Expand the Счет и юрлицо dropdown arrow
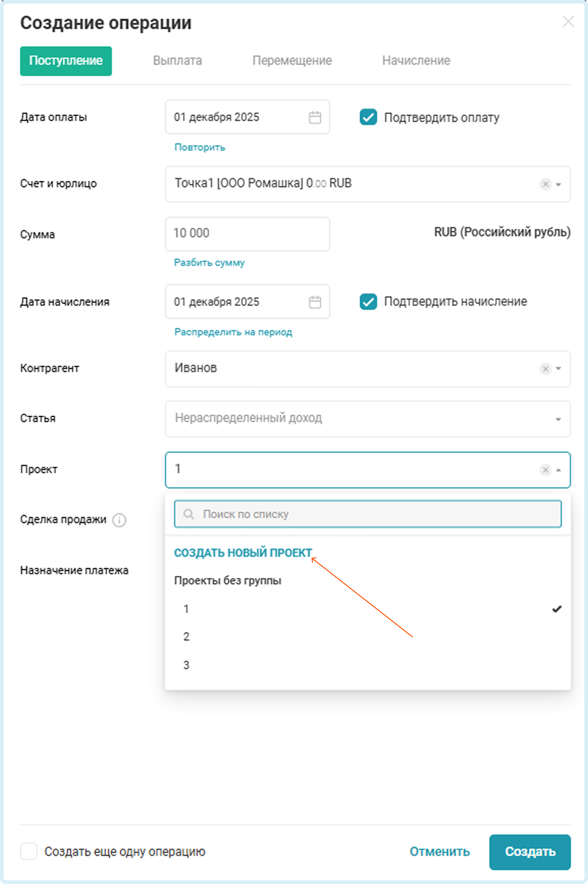The height and width of the screenshot is (884, 588). pos(558,185)
